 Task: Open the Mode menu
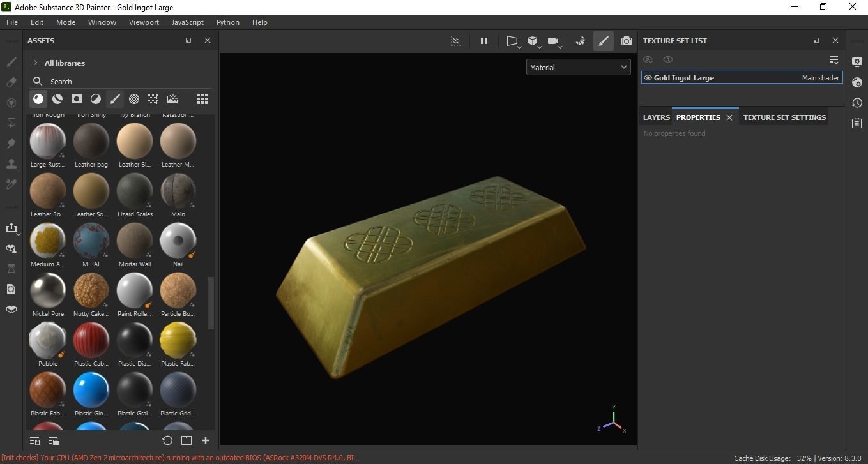66,22
